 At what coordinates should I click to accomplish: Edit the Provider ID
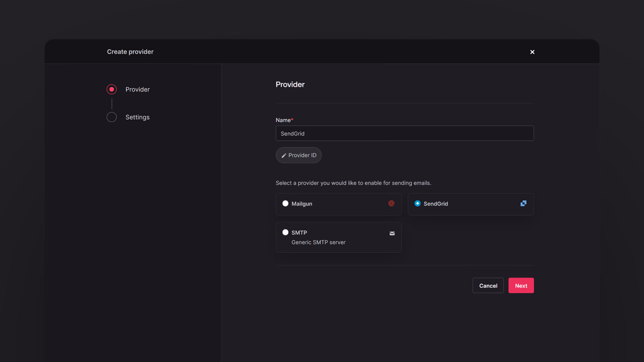(x=298, y=155)
